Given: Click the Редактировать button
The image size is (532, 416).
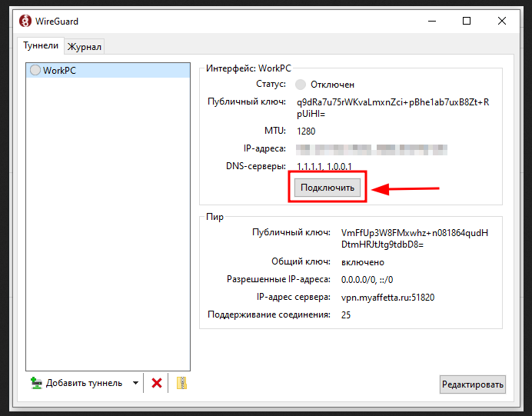Looking at the screenshot, I should click(x=473, y=384).
